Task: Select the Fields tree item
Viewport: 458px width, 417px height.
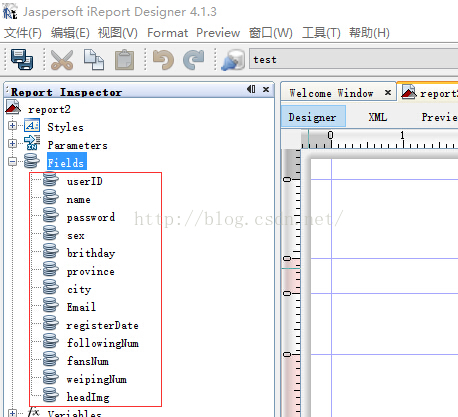Action: pyautogui.click(x=67, y=162)
